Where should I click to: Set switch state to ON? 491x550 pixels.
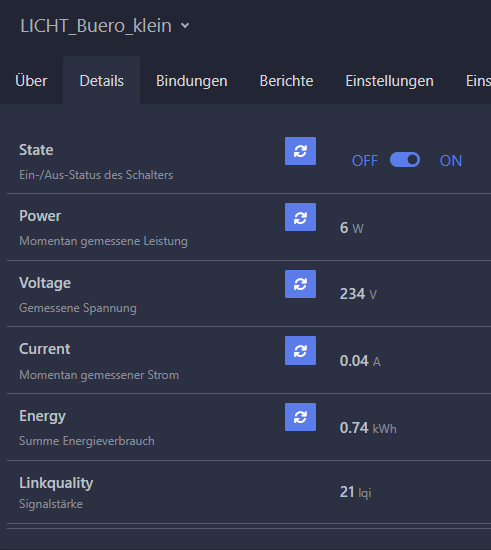click(x=451, y=161)
